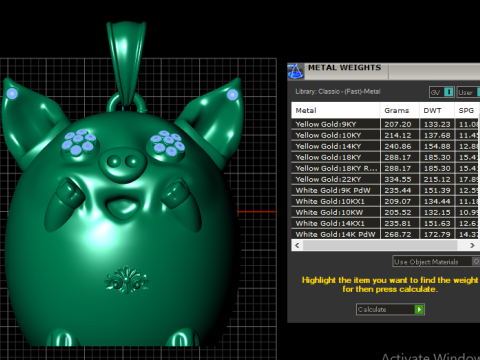The height and width of the screenshot is (360, 480).
Task: Sort by the Grams column header
Action: (x=399, y=110)
